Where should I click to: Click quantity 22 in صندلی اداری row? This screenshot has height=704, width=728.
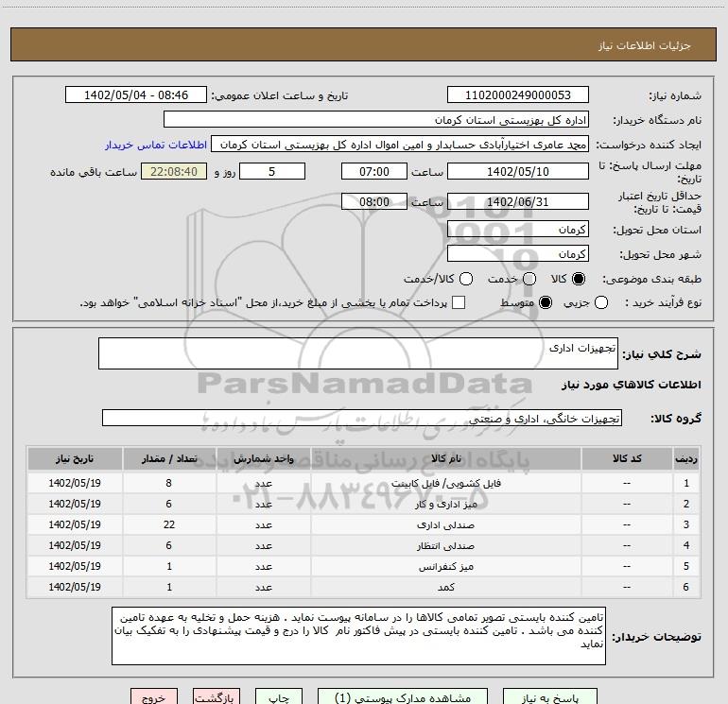[x=169, y=524]
